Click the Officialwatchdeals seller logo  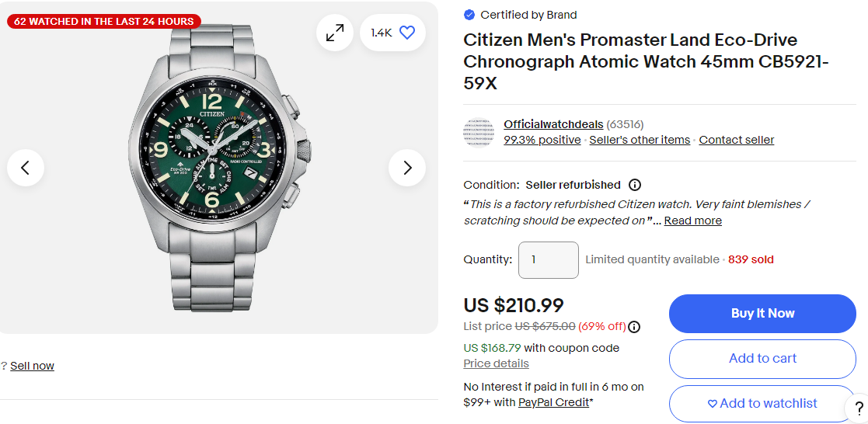pyautogui.click(x=478, y=132)
